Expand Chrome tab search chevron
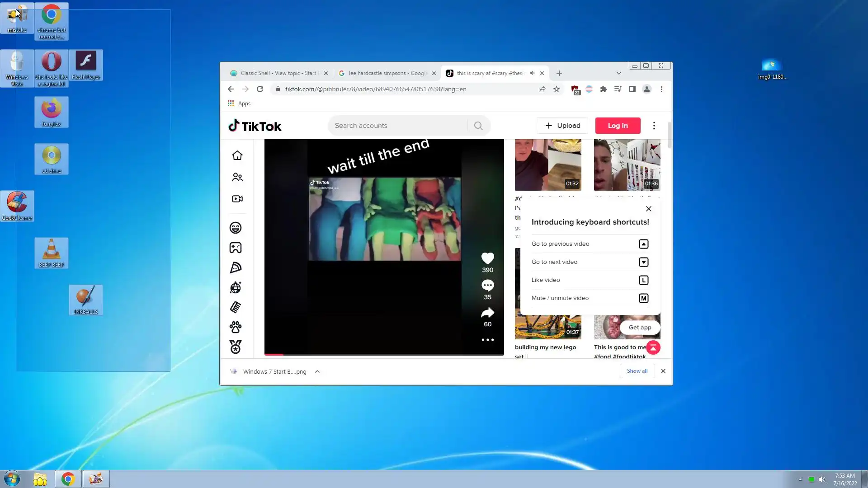 pos(618,73)
